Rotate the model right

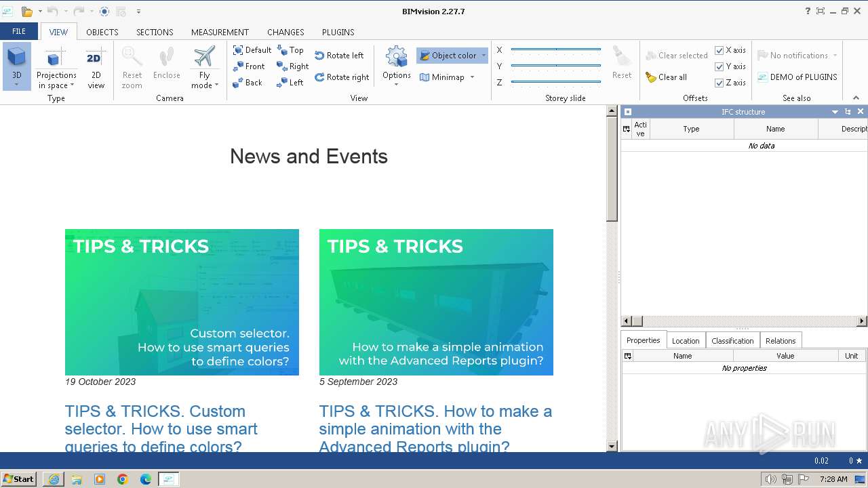coord(342,77)
